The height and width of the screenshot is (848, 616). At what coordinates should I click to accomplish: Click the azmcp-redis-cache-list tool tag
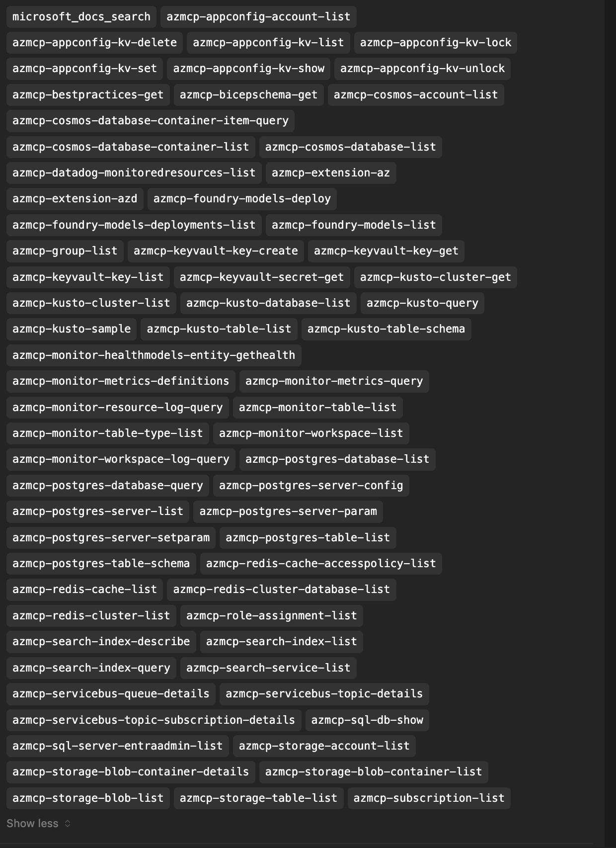pos(84,589)
